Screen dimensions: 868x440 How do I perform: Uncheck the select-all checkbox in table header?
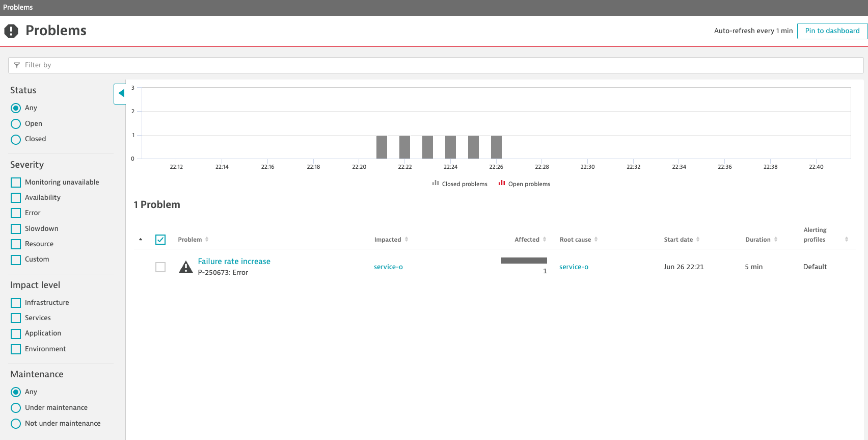coord(160,240)
